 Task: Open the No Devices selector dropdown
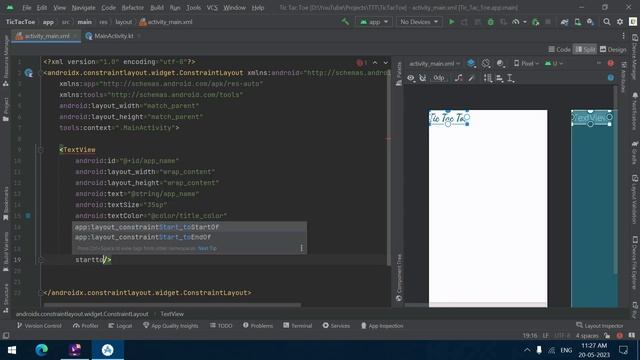click(419, 22)
